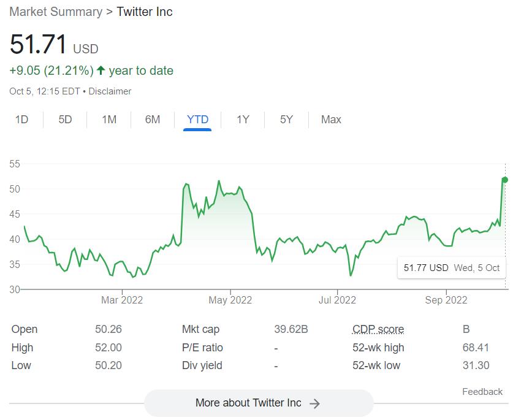Select the 1D time range tab
The height and width of the screenshot is (420, 532).
pyautogui.click(x=21, y=120)
